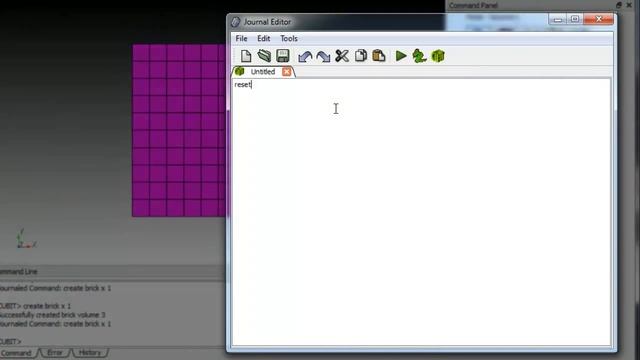Maximize the Journal Editor window
The image size is (640, 360).
(575, 19)
